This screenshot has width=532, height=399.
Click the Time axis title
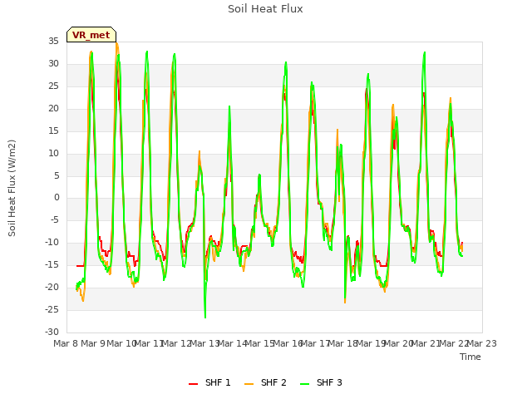(470, 357)
